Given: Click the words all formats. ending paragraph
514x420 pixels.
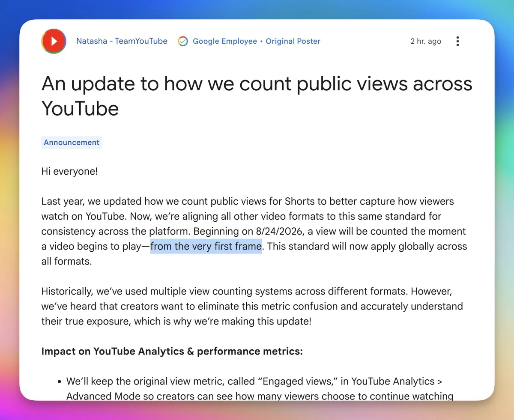Looking at the screenshot, I should tap(66, 261).
